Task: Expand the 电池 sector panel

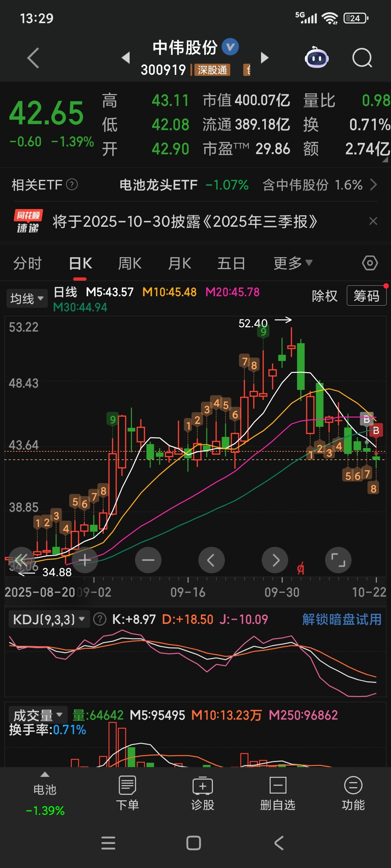Action: pyautogui.click(x=45, y=794)
